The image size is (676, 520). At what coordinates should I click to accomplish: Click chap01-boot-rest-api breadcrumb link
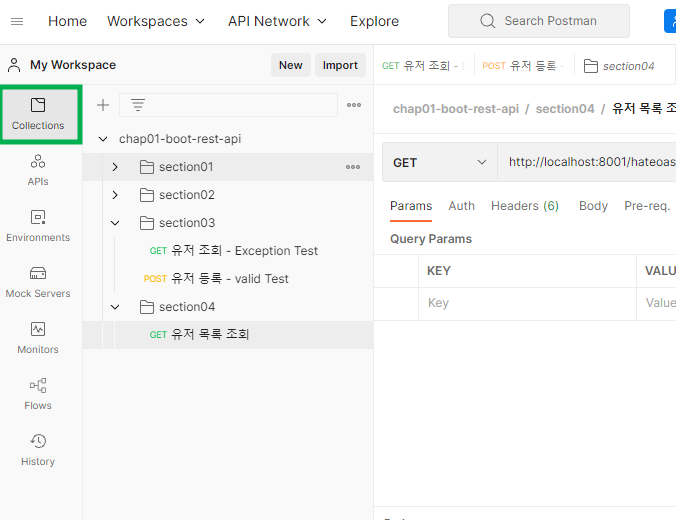coord(456,109)
